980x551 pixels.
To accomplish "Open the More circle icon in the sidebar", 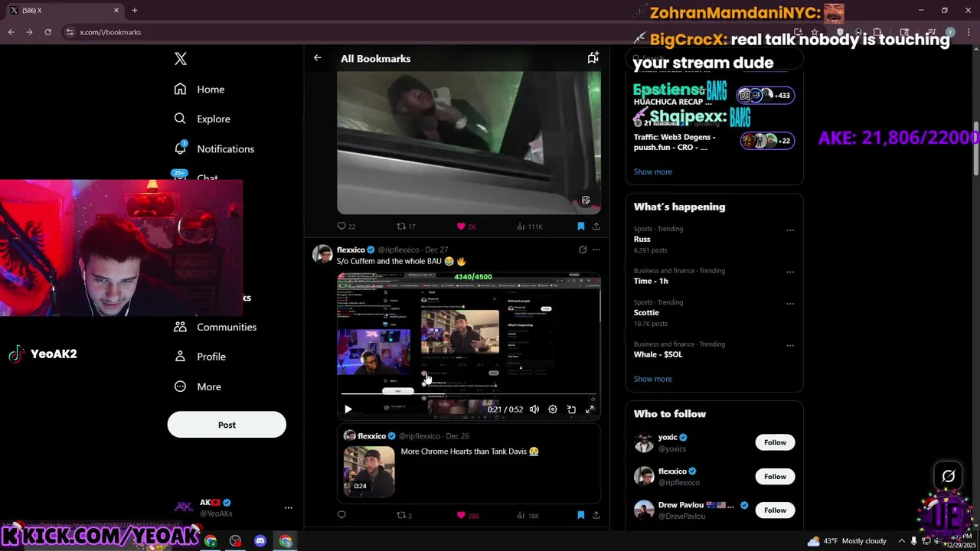I will coord(180,386).
